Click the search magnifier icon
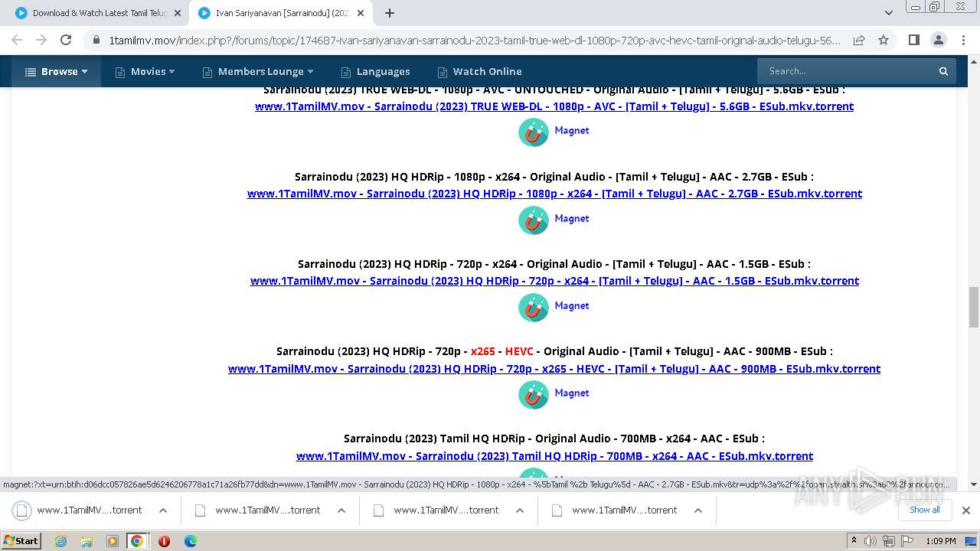980x551 pixels. 944,71
